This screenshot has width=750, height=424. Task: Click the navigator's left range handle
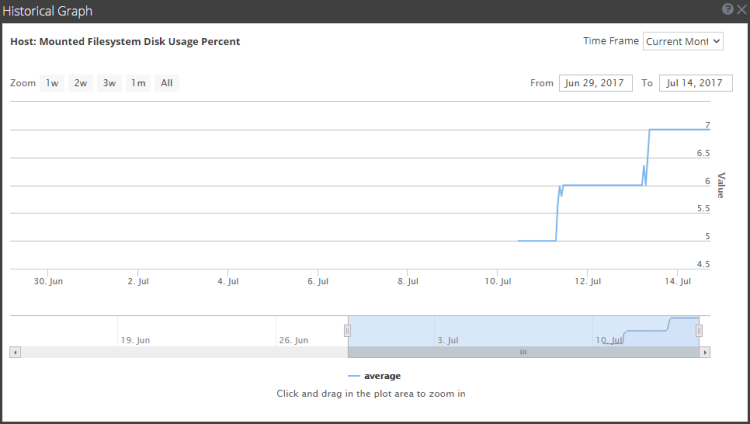point(348,330)
